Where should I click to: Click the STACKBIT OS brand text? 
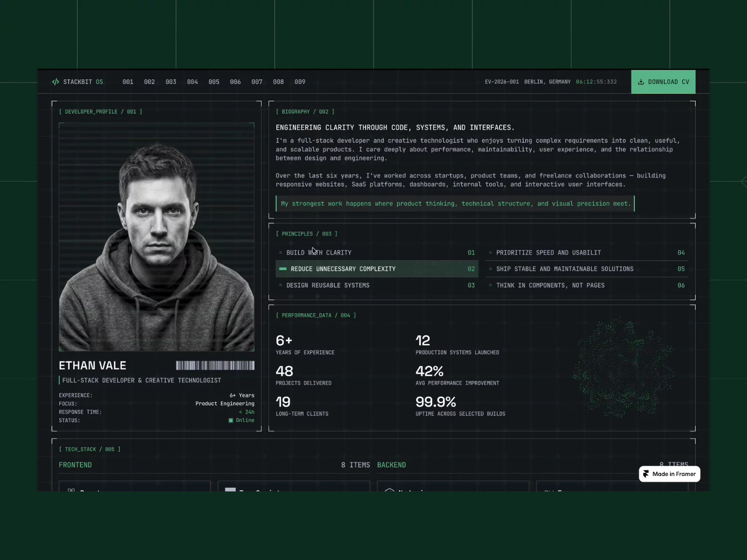[83, 82]
